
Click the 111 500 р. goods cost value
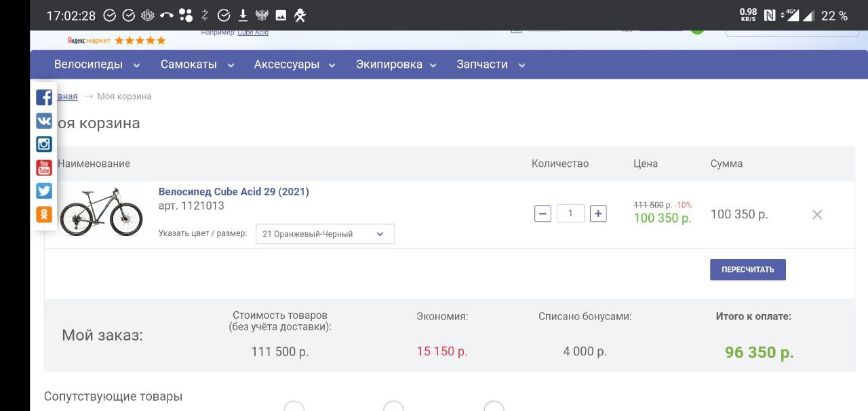pyautogui.click(x=280, y=351)
